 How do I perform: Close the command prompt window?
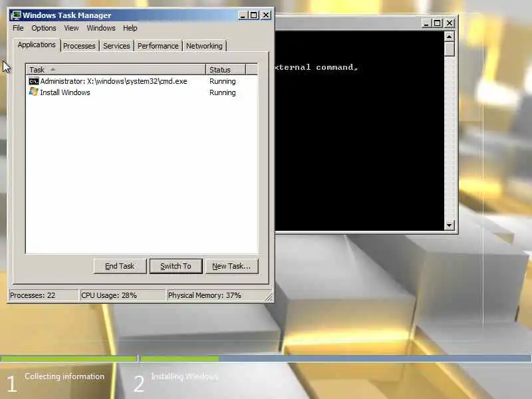coord(450,23)
